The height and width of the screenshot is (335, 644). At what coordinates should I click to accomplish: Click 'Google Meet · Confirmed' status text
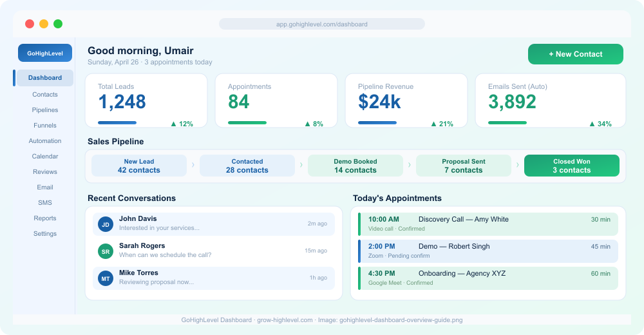tap(401, 283)
